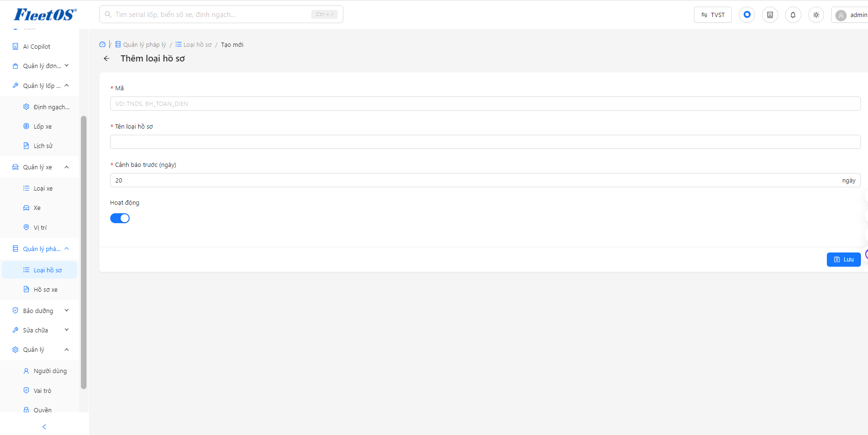Toggle light theme with the sun icon

tap(816, 15)
